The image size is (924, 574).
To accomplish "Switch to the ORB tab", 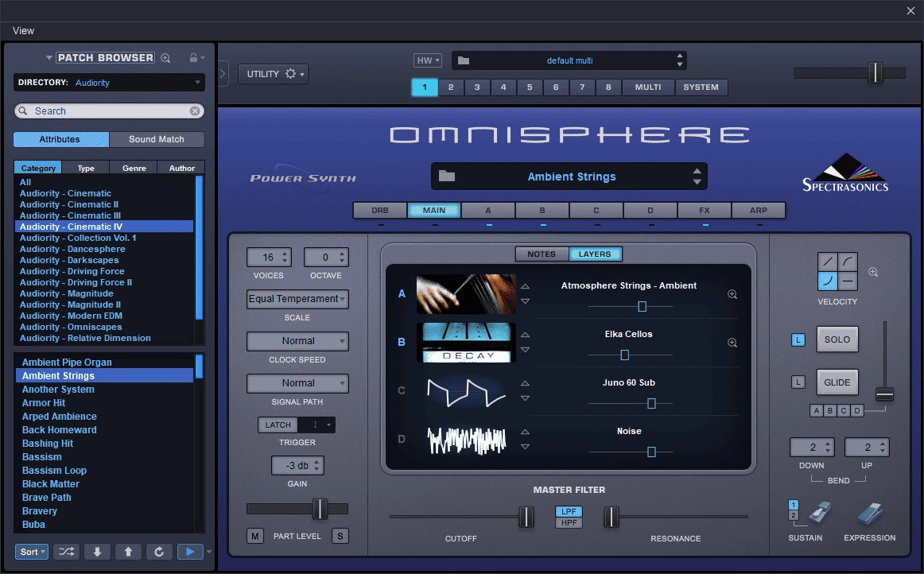I will (379, 211).
